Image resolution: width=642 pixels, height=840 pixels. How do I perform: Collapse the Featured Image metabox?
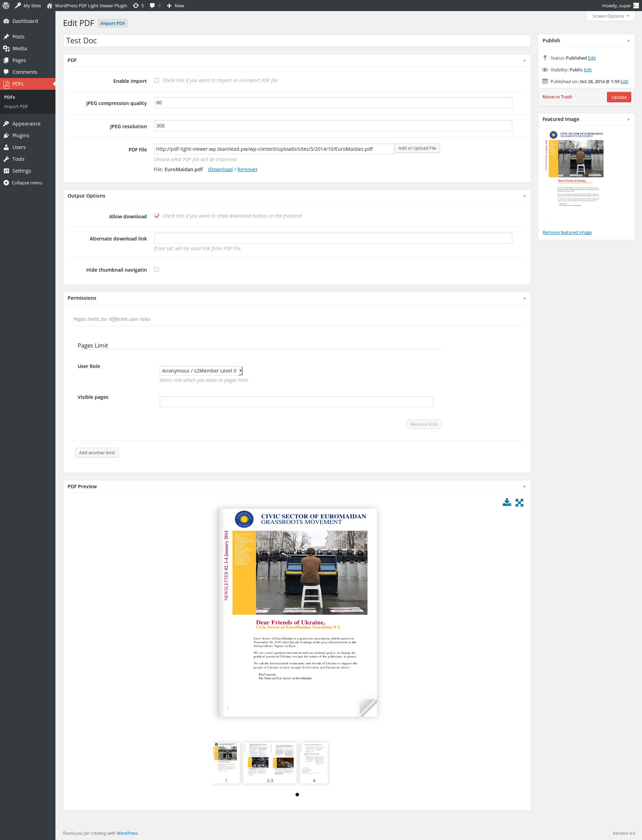628,119
